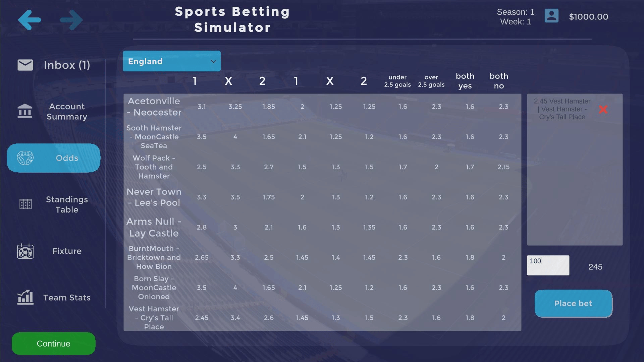This screenshot has height=362, width=644.
Task: Click the dropdown chevron next to England
Action: 213,61
